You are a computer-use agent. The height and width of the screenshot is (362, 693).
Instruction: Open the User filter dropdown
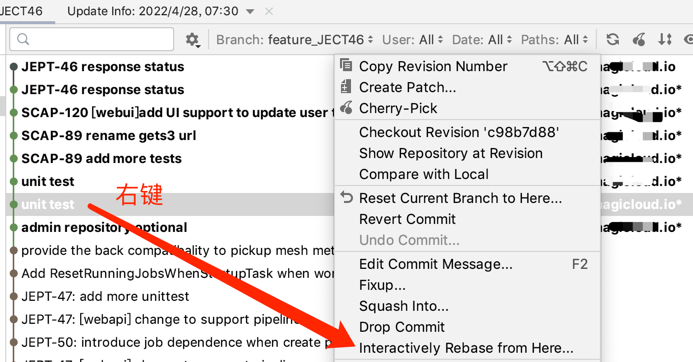point(412,40)
